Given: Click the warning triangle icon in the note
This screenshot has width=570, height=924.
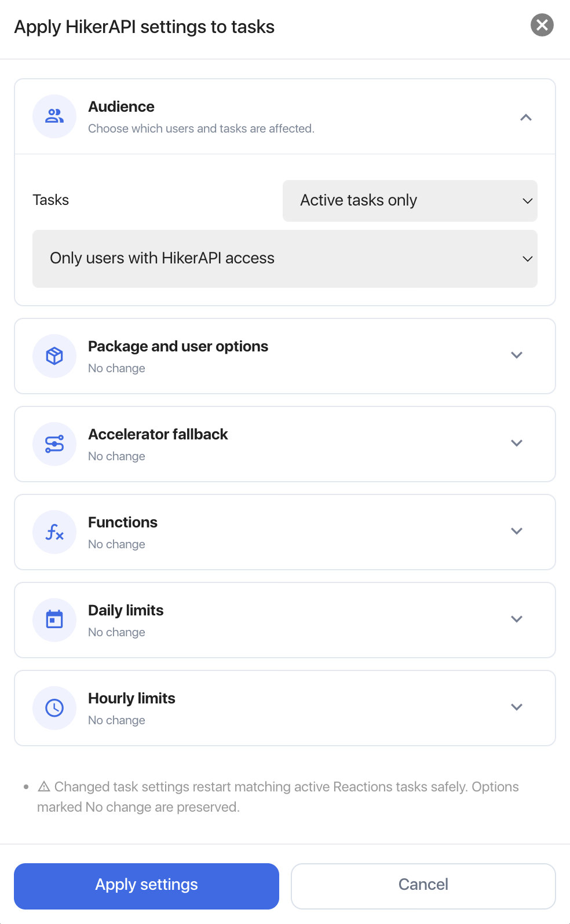Looking at the screenshot, I should coord(44,786).
